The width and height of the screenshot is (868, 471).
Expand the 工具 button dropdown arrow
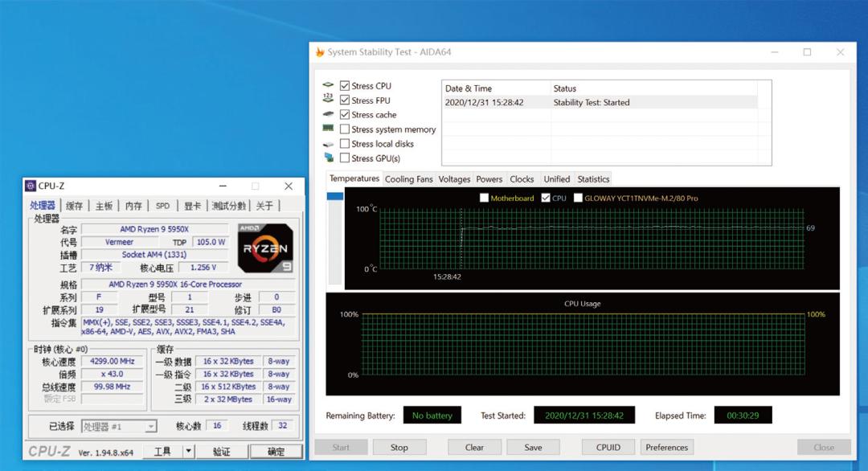click(188, 452)
